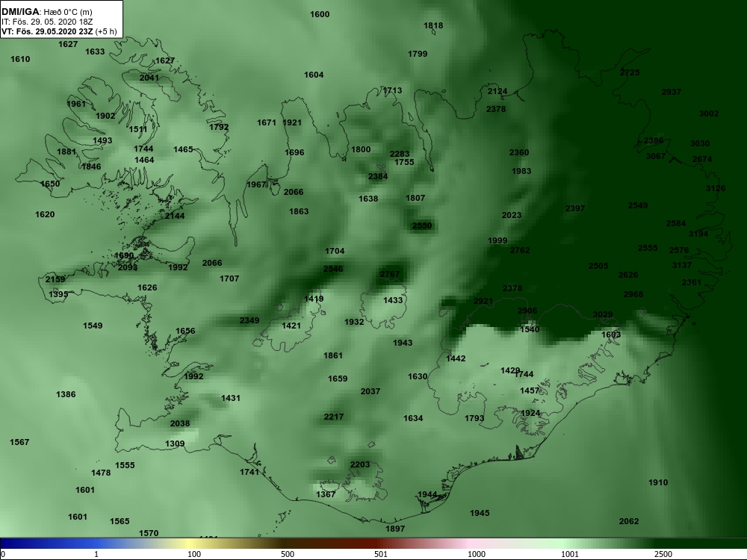
Task: Click the map value '2144'
Action: point(175,216)
